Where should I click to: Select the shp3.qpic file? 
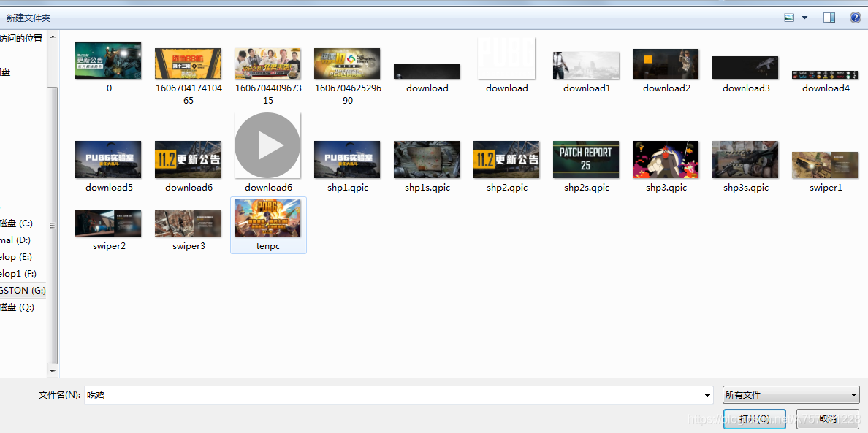coord(666,166)
